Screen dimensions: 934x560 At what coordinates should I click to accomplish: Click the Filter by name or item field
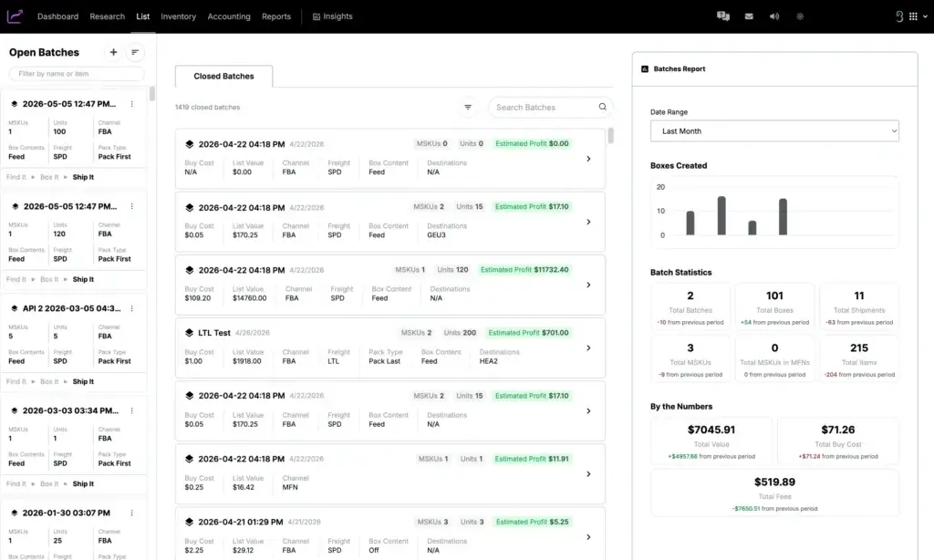[77, 74]
